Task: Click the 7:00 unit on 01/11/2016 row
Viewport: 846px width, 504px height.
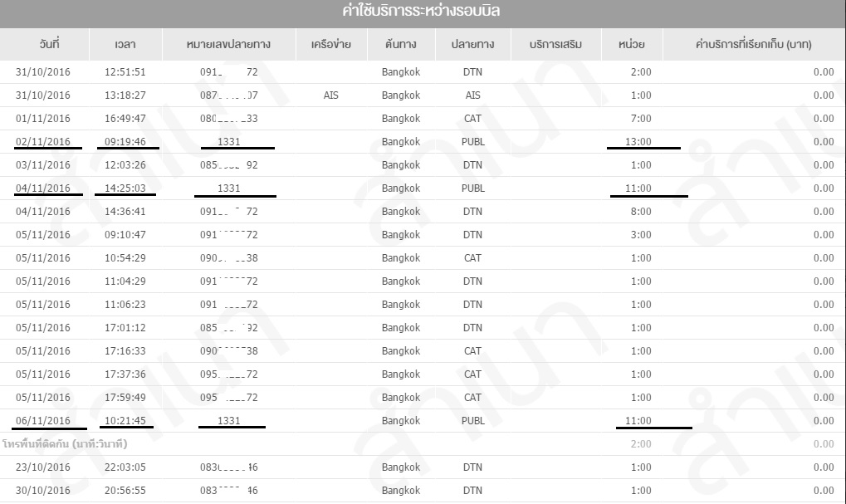Action: [x=641, y=119]
